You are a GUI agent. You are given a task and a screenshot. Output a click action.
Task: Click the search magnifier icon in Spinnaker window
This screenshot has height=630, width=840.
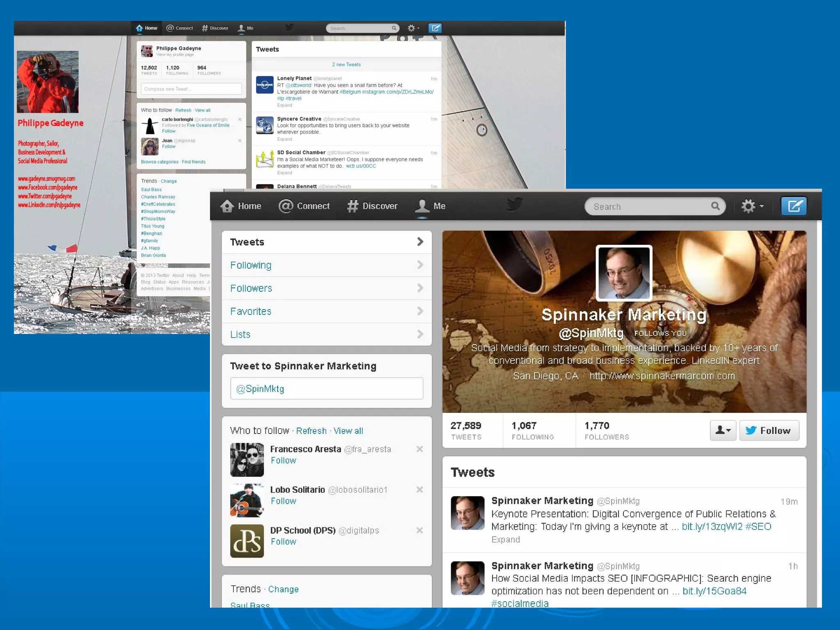click(715, 206)
